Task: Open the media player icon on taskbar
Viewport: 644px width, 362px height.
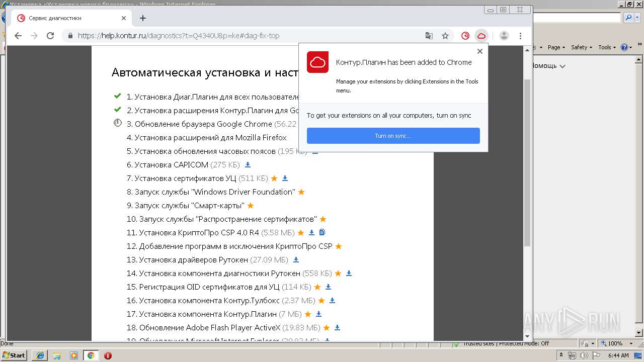Action: pos(74,355)
